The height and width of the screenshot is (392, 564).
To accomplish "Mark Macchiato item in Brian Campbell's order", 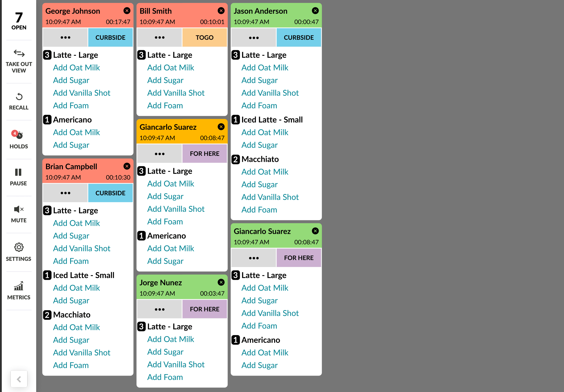I will [x=71, y=315].
